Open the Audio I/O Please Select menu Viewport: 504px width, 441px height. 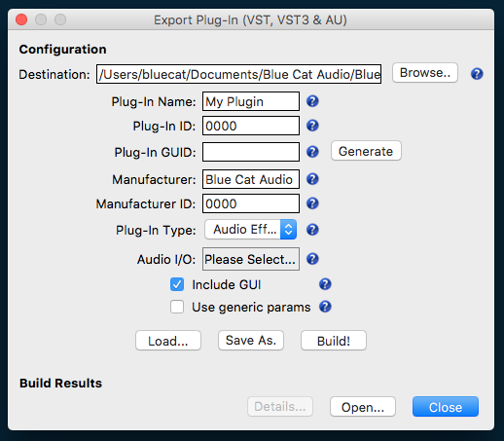[251, 259]
